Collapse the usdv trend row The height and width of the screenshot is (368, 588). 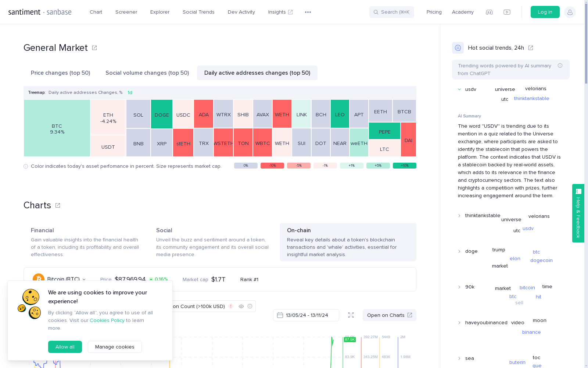(x=459, y=89)
